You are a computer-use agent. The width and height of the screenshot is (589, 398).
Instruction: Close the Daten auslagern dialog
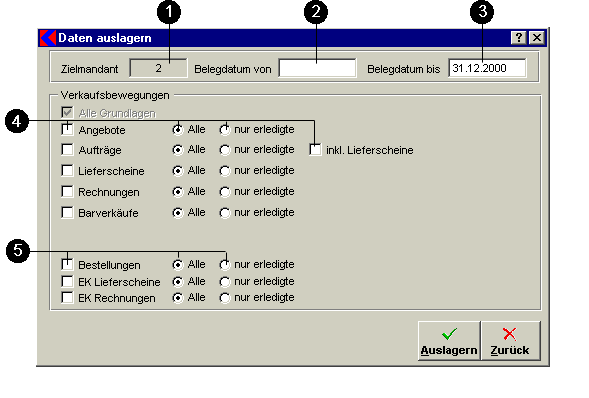[x=537, y=38]
